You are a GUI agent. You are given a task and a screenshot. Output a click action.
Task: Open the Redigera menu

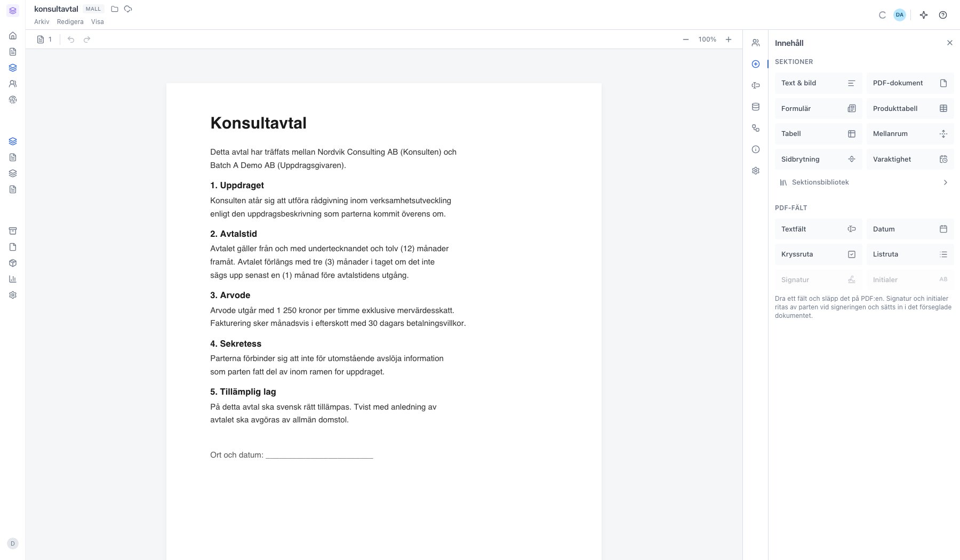point(70,22)
